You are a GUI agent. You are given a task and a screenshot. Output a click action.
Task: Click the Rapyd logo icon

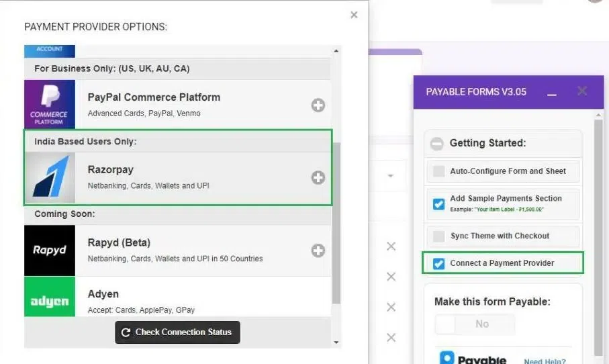point(50,251)
